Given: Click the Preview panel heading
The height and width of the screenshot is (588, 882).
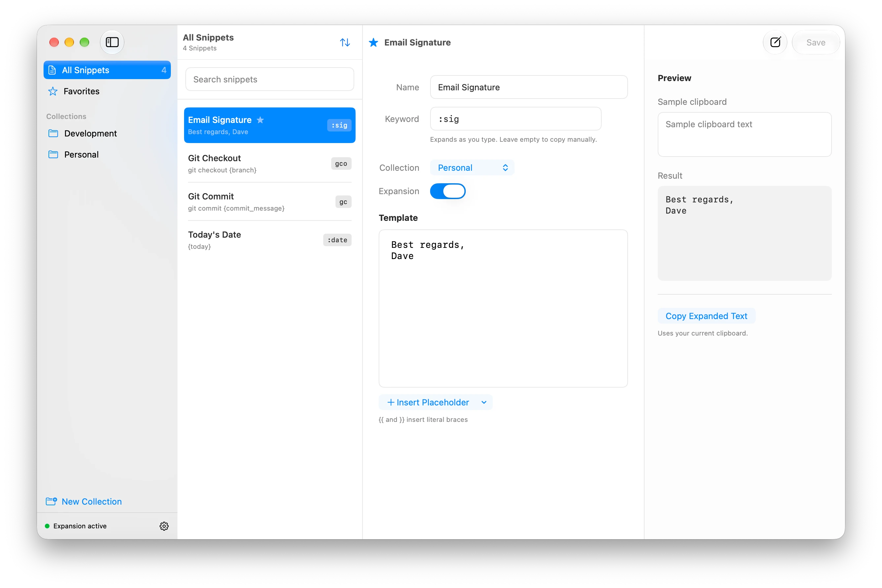Looking at the screenshot, I should click(674, 78).
